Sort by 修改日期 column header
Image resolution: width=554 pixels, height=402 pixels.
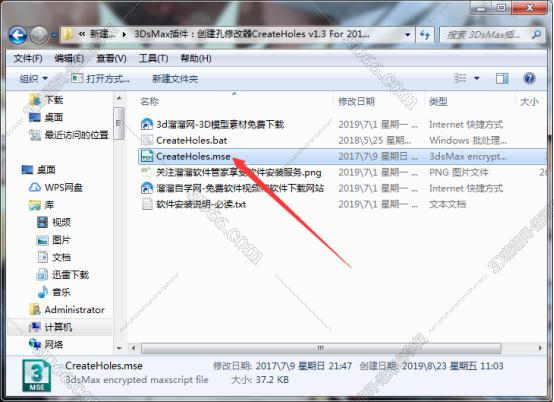(x=356, y=102)
